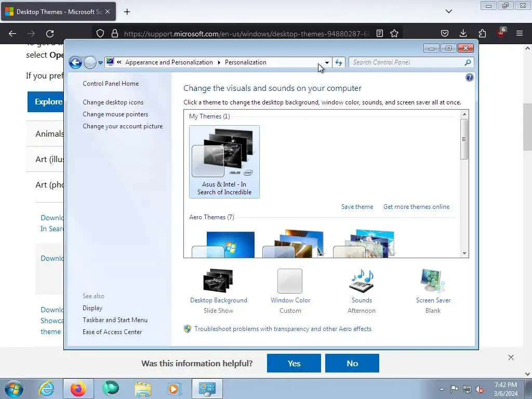The image size is (532, 399).
Task: Save page to Pocket
Action: (445, 34)
